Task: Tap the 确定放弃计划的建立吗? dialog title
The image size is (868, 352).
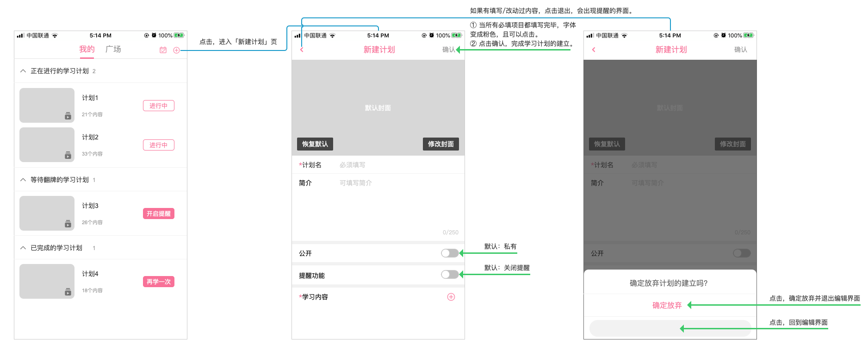Action: (x=669, y=283)
